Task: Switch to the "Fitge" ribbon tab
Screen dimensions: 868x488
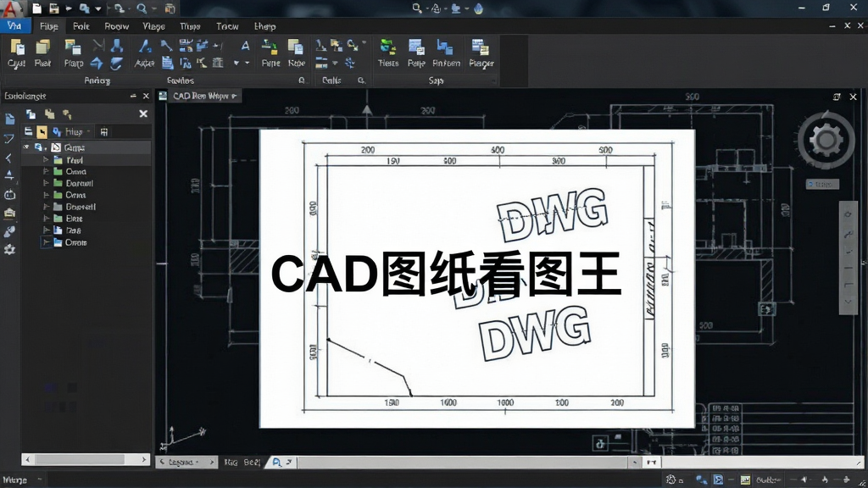Action: tap(48, 26)
